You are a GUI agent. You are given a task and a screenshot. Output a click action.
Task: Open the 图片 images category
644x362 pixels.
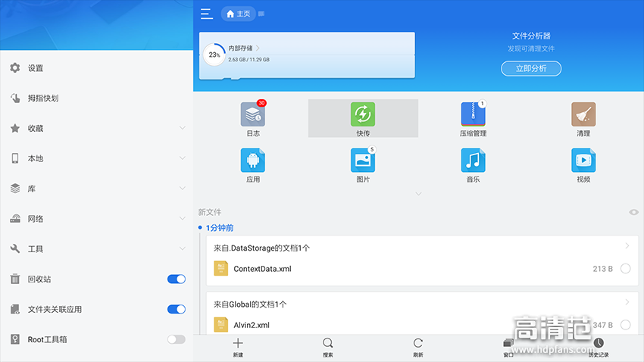[363, 165]
